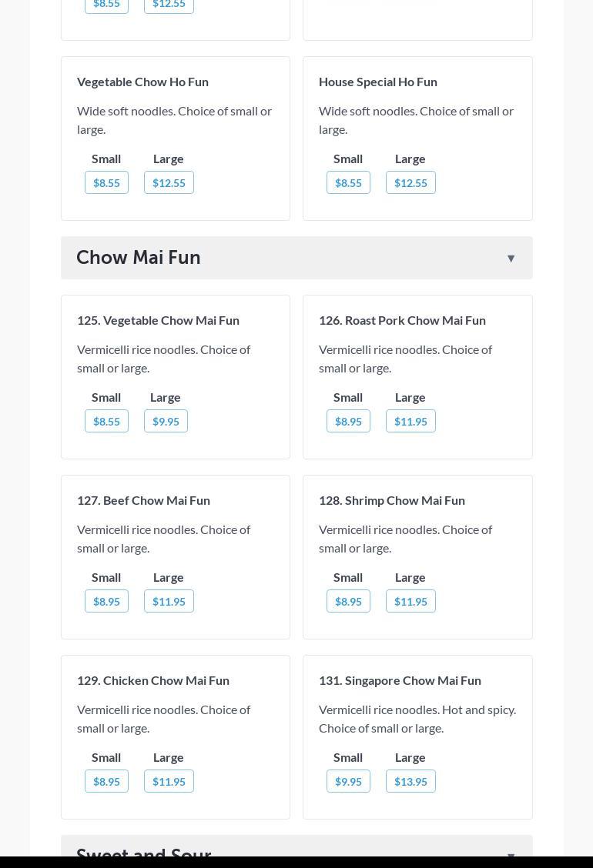Collapse the Chow Mai Fun section arrow
Image resolution: width=593 pixels, height=868 pixels.
[x=511, y=259]
